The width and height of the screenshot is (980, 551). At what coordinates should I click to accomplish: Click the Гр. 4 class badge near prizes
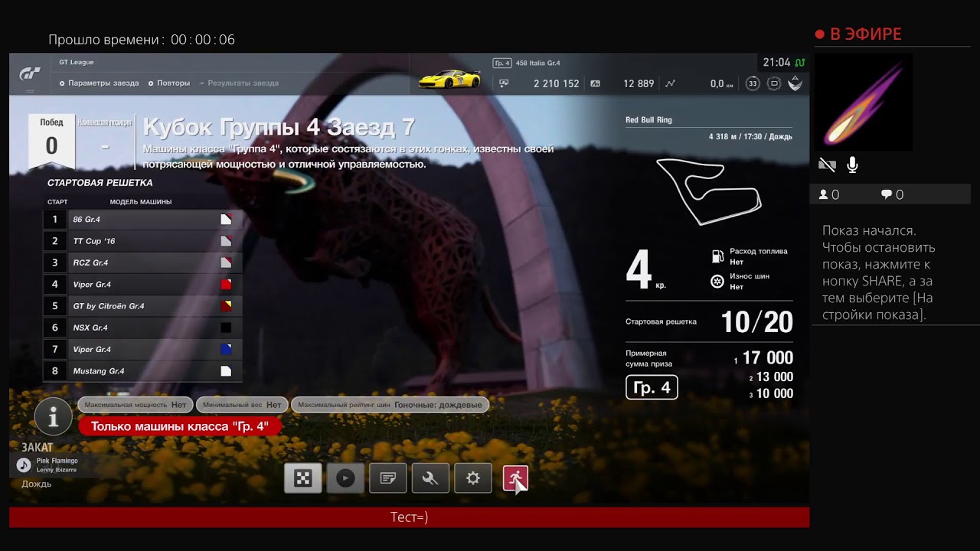click(652, 387)
